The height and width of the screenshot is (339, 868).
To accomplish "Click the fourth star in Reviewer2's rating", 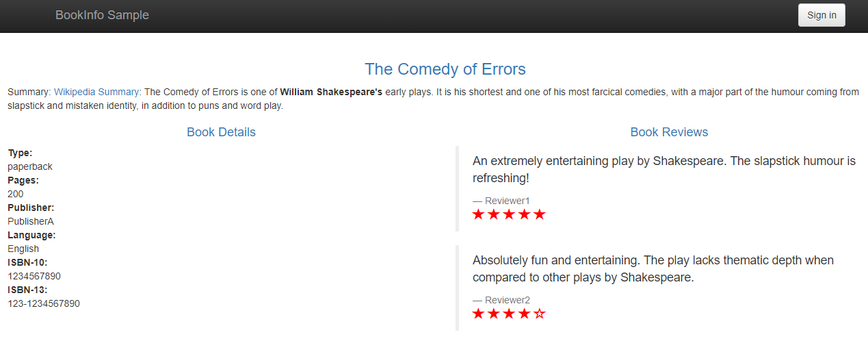I will 524,314.
